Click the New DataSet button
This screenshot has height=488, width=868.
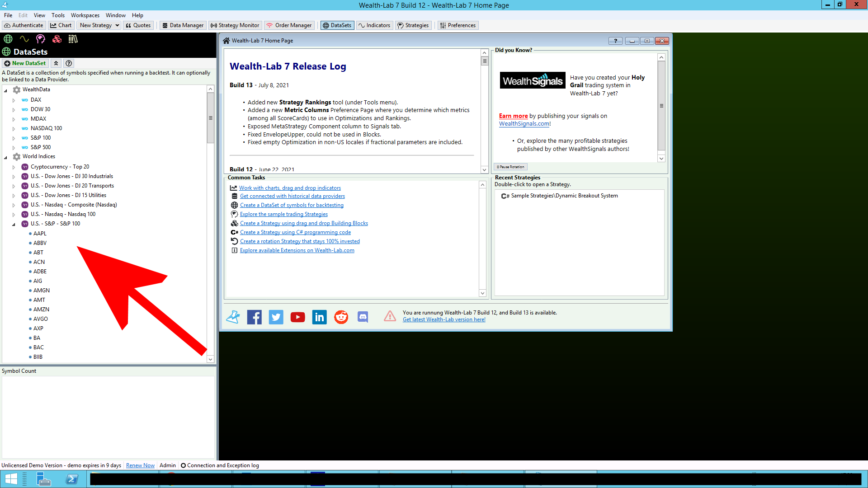pos(25,63)
